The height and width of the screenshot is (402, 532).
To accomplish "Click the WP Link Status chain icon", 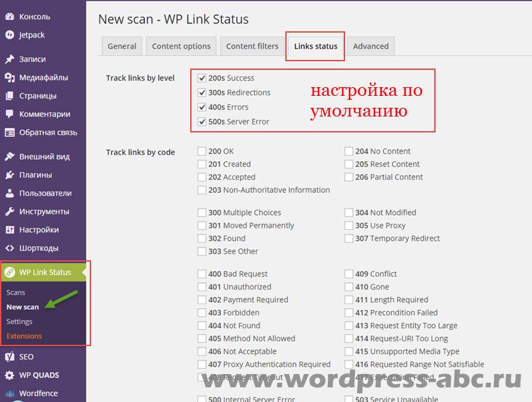I will pos(10,272).
